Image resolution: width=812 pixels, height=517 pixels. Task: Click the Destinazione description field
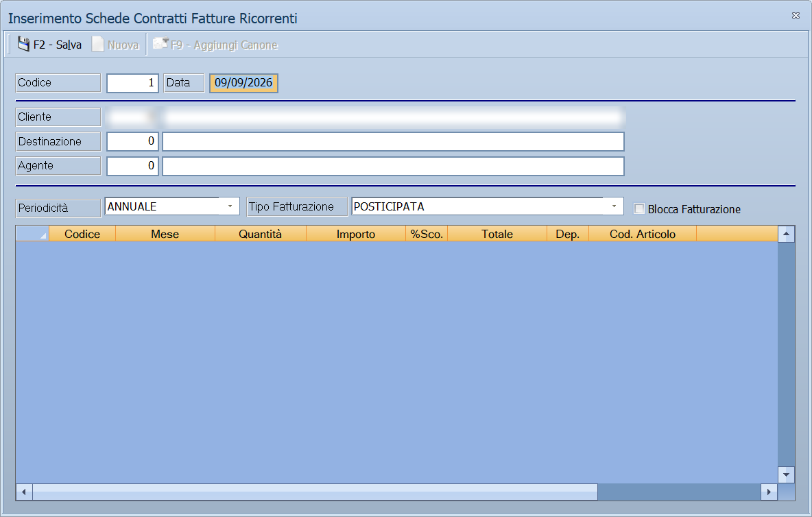(393, 141)
